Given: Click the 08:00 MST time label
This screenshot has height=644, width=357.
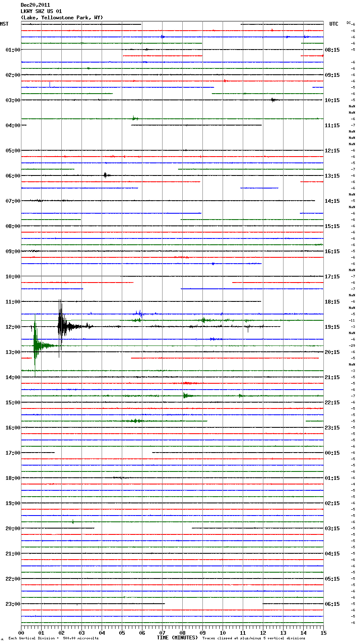Looking at the screenshot, I should [13, 226].
